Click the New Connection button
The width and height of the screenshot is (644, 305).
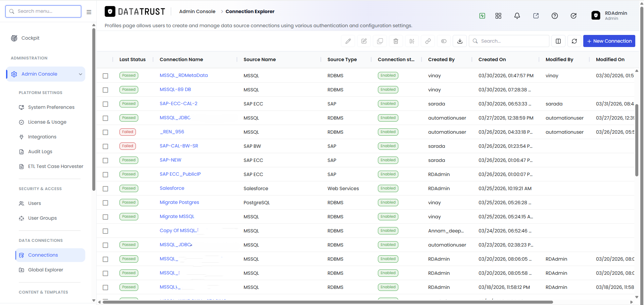tap(609, 41)
